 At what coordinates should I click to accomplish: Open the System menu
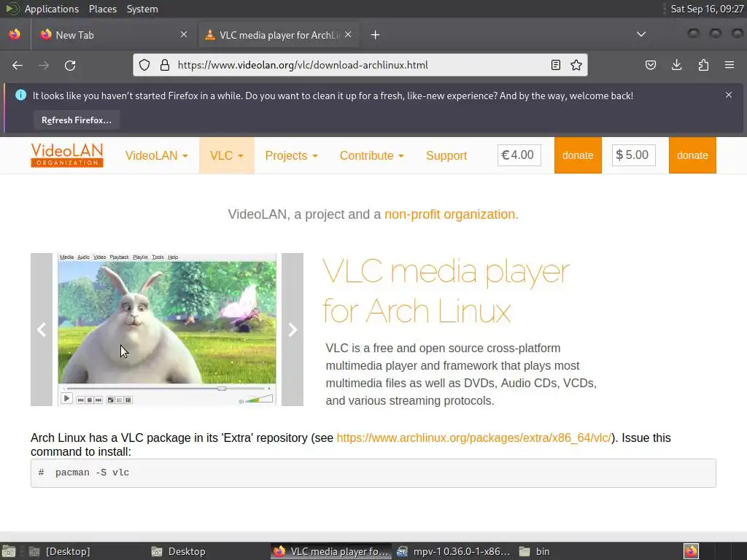(x=142, y=9)
